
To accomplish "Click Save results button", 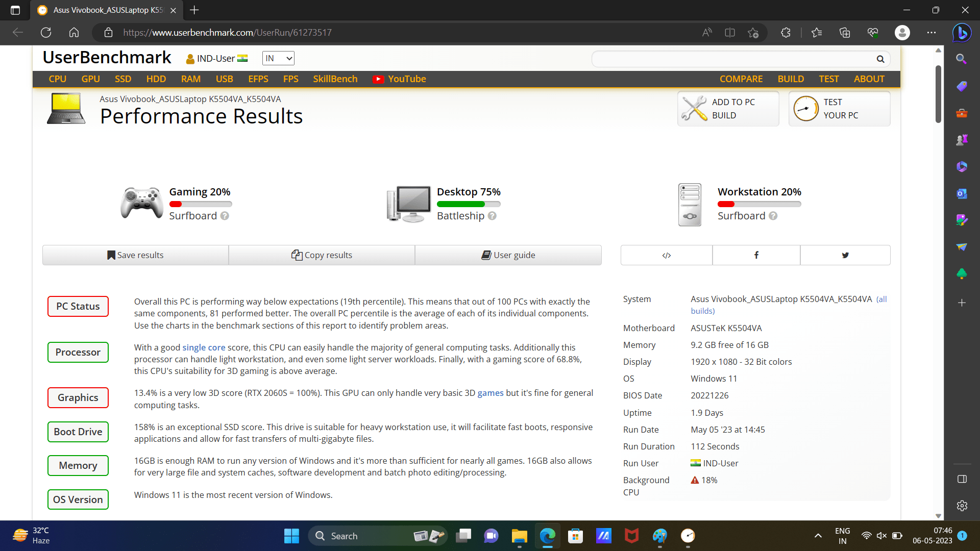I will [x=135, y=255].
